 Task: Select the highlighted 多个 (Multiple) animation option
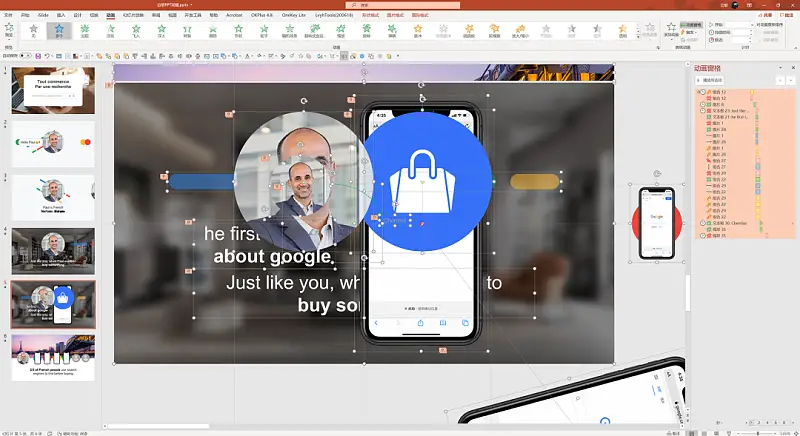pyautogui.click(x=59, y=31)
